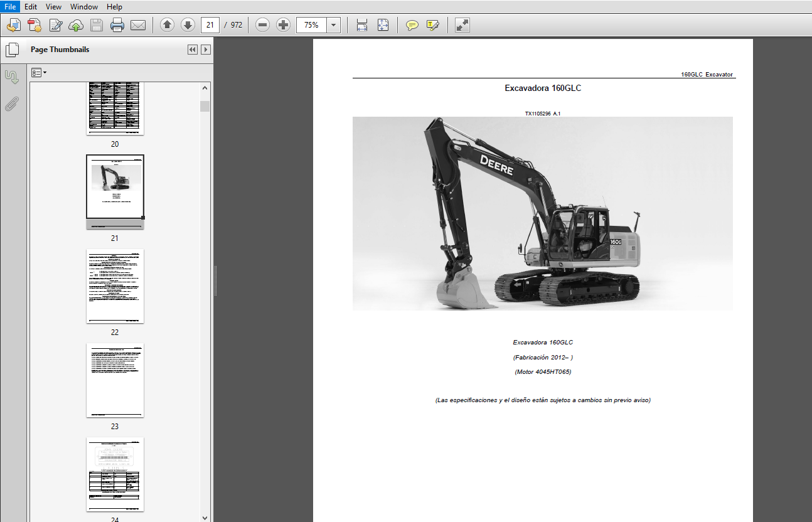Click the Page Thumbnails panel icon

pyautogui.click(x=12, y=50)
